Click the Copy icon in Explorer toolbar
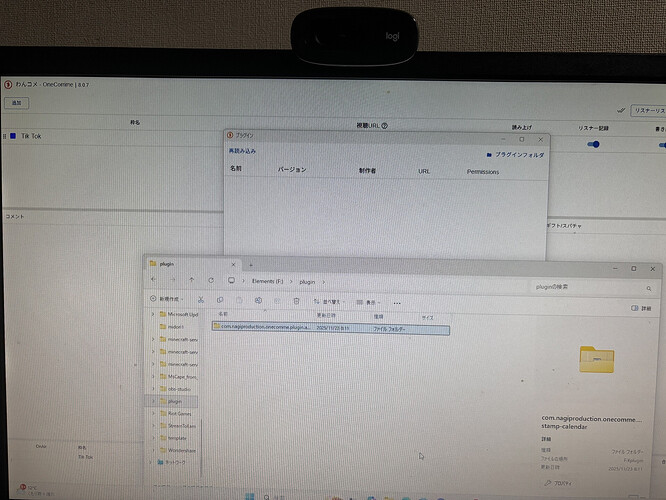The image size is (666, 500). click(220, 300)
